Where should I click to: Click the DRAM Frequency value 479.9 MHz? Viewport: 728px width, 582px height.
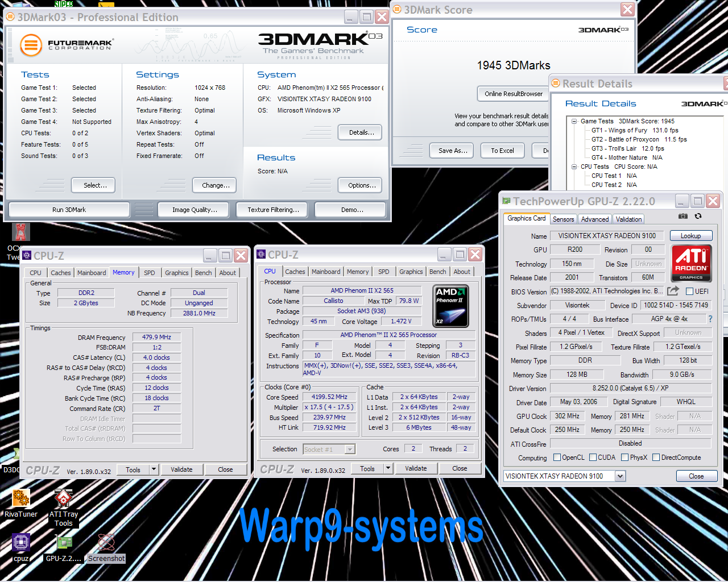pyautogui.click(x=156, y=337)
